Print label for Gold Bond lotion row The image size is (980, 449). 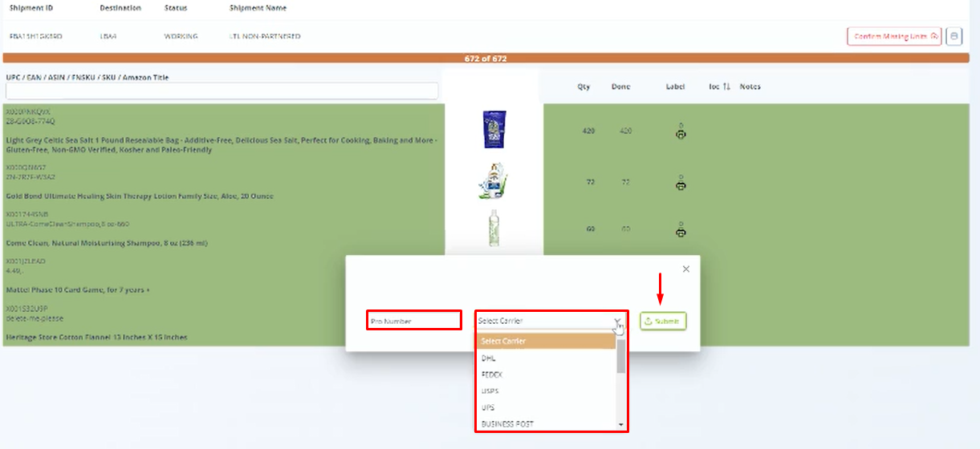pos(681,185)
